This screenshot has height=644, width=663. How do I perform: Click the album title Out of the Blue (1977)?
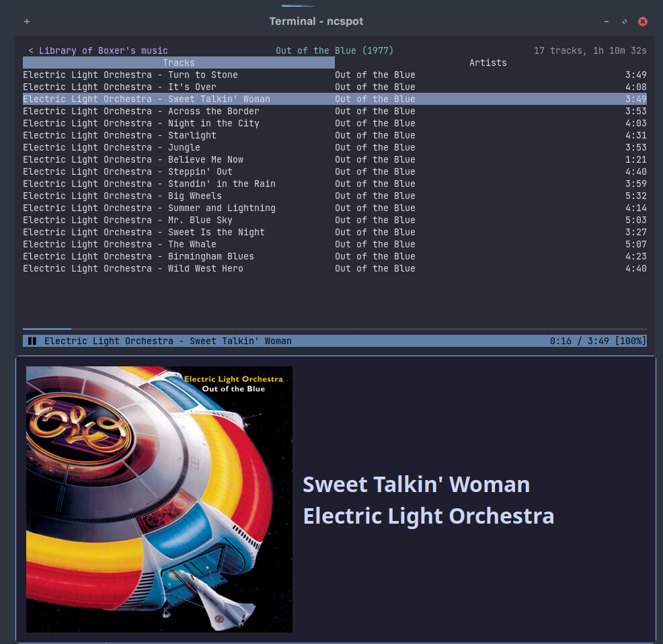(334, 50)
